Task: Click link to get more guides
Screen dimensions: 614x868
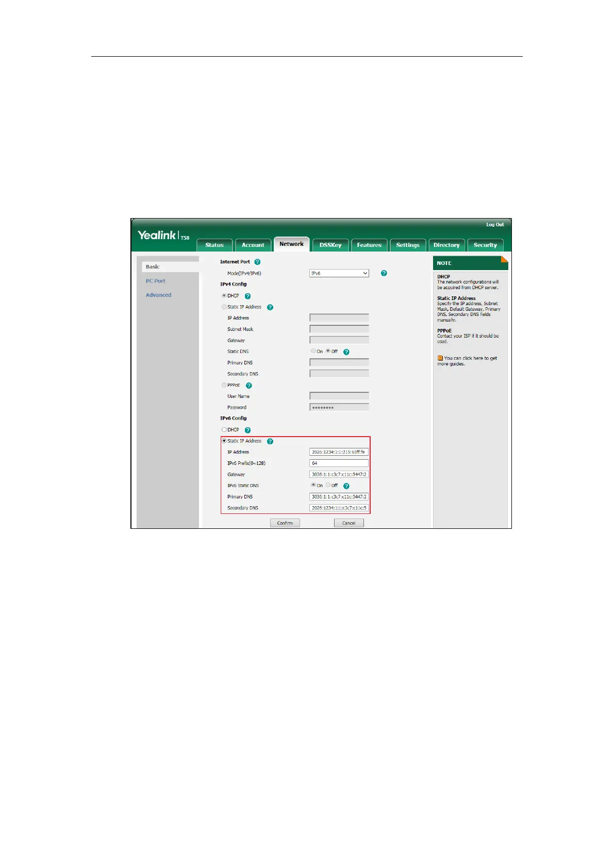Action: point(468,361)
